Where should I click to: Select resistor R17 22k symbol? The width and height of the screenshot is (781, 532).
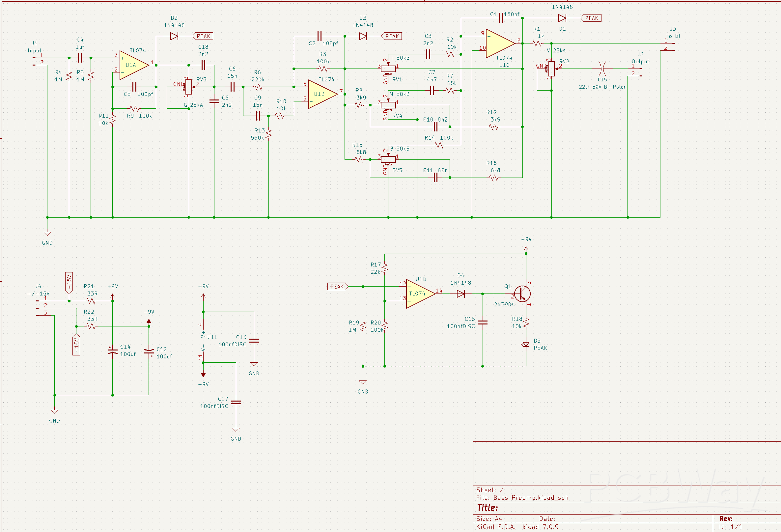pyautogui.click(x=384, y=268)
